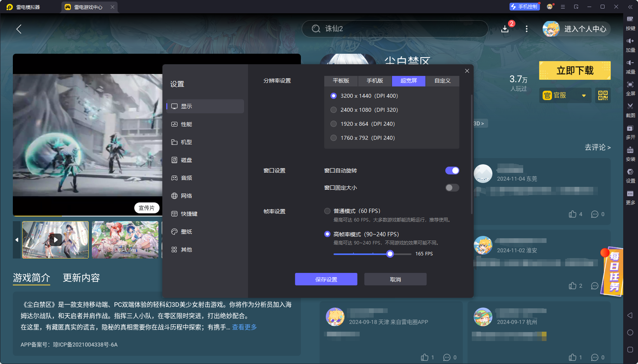Click previous arrow on screenshot carousel
Viewport: 638px width, 364px height.
17,240
